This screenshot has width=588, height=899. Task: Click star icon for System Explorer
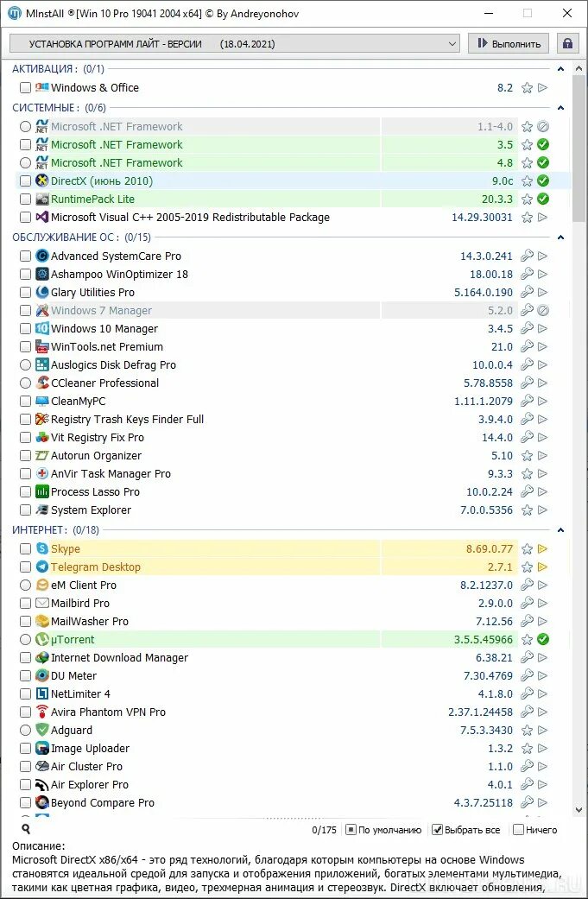pos(527,510)
